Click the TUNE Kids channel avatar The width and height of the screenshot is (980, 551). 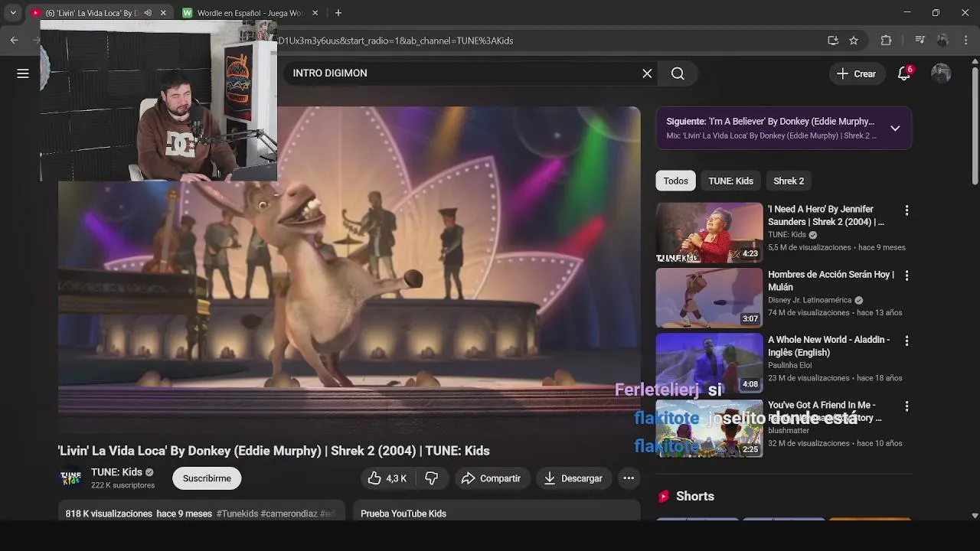70,478
